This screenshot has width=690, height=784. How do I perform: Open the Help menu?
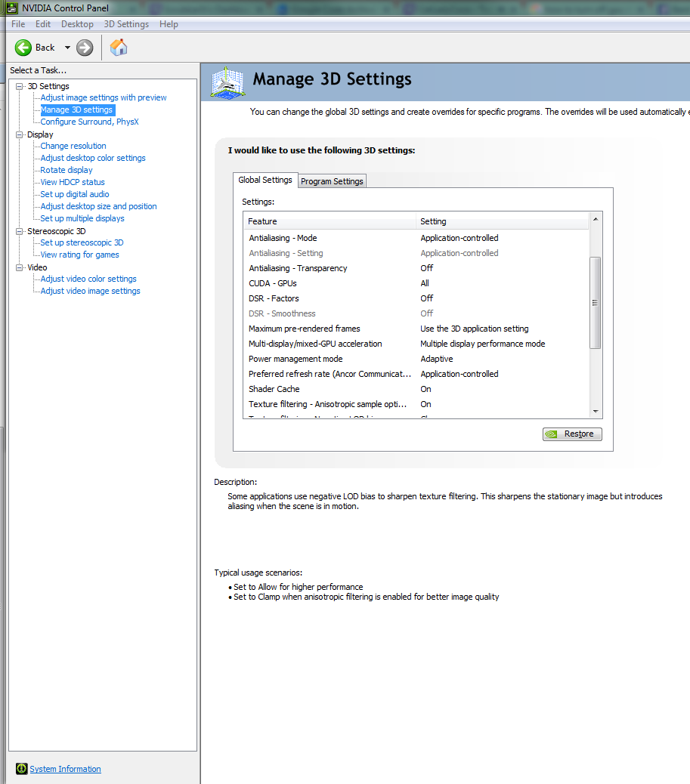tap(169, 24)
